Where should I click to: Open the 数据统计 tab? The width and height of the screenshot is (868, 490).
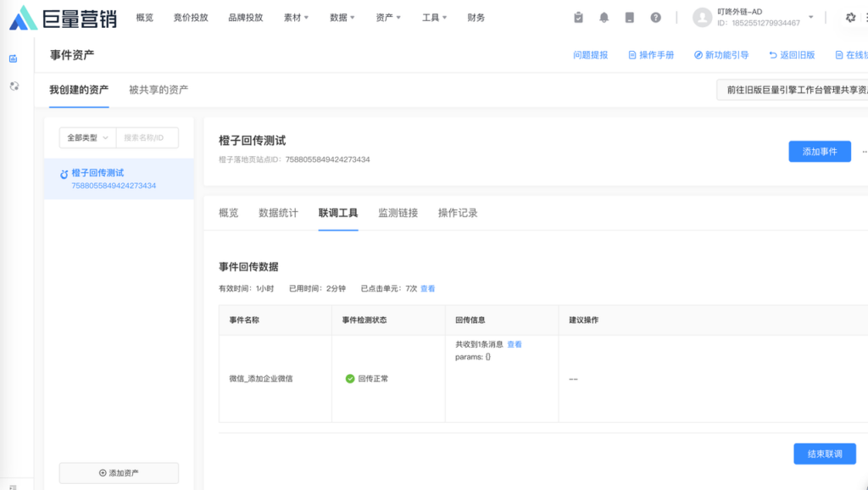click(x=278, y=213)
